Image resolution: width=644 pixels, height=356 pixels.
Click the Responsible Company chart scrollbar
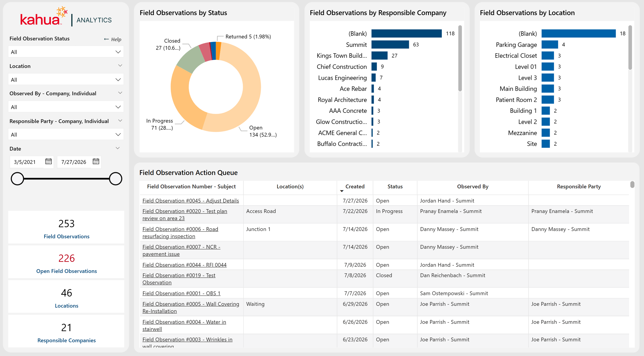point(460,59)
